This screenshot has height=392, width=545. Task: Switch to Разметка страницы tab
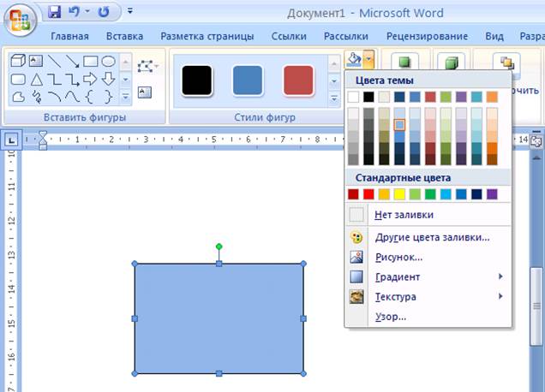[x=207, y=37]
